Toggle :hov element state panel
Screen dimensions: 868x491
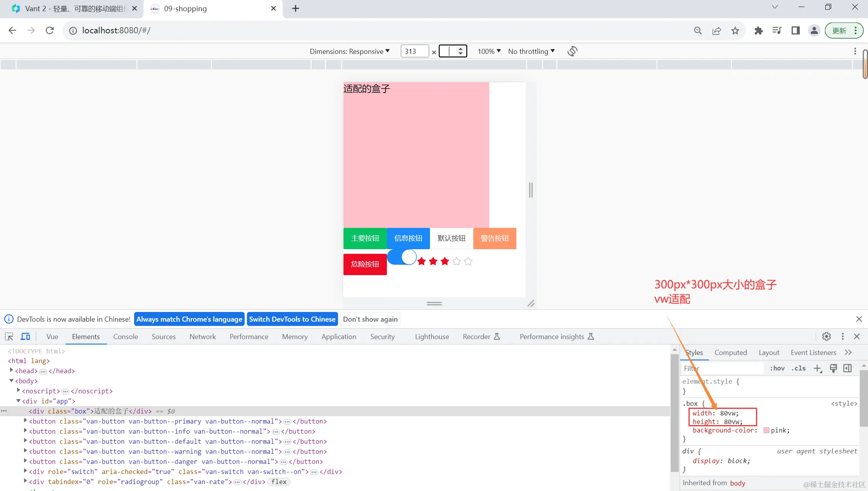click(x=777, y=368)
